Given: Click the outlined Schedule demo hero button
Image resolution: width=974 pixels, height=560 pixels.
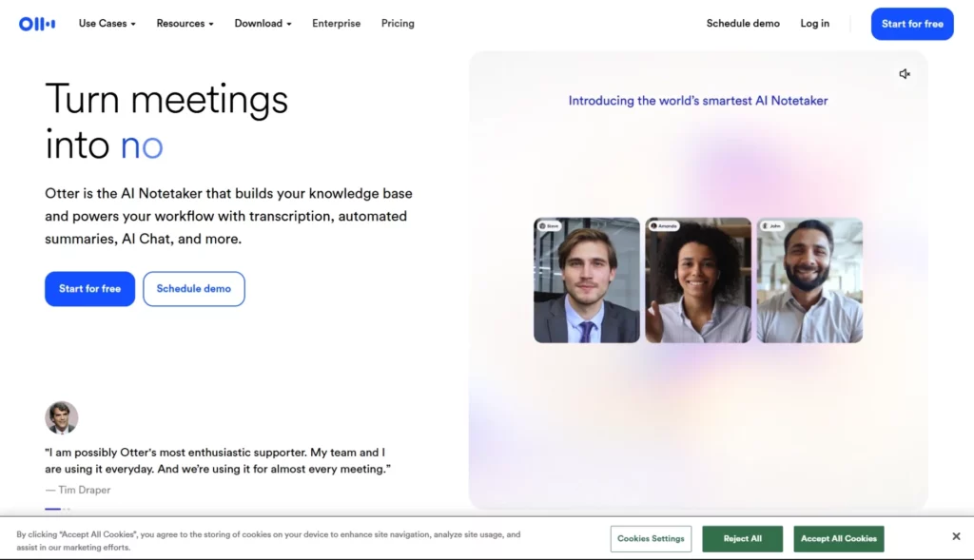Looking at the screenshot, I should click(x=194, y=289).
